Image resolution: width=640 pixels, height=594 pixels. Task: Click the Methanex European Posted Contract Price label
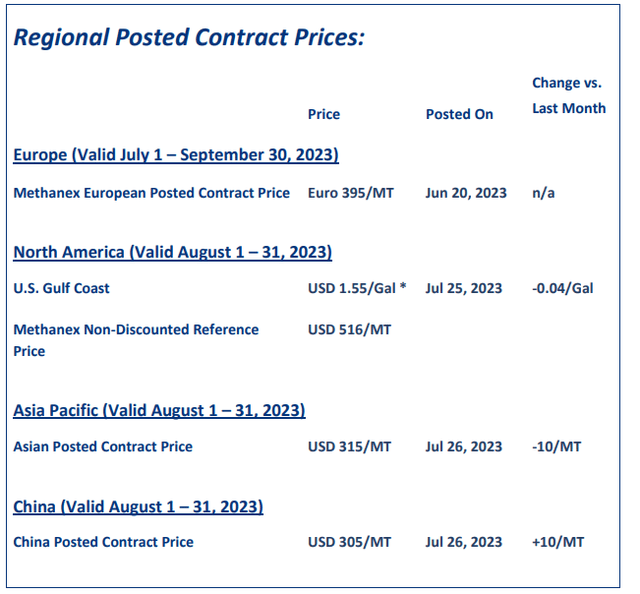pos(151,193)
